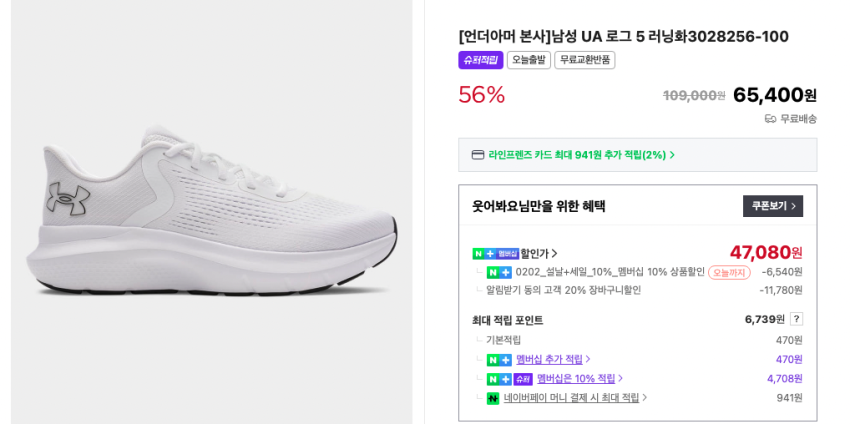850x424 pixels.
Task: Click the 슈퍼적립 purple badge
Action: tap(480, 60)
